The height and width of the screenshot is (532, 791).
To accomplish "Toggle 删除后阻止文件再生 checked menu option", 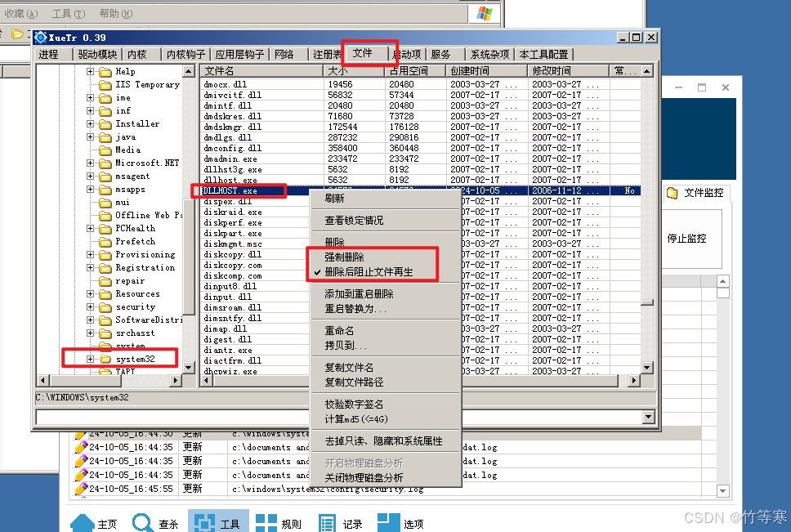I will (369, 272).
